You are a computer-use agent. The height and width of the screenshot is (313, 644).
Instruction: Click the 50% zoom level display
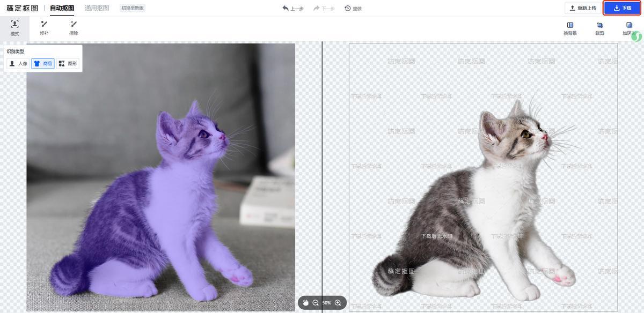tap(326, 303)
